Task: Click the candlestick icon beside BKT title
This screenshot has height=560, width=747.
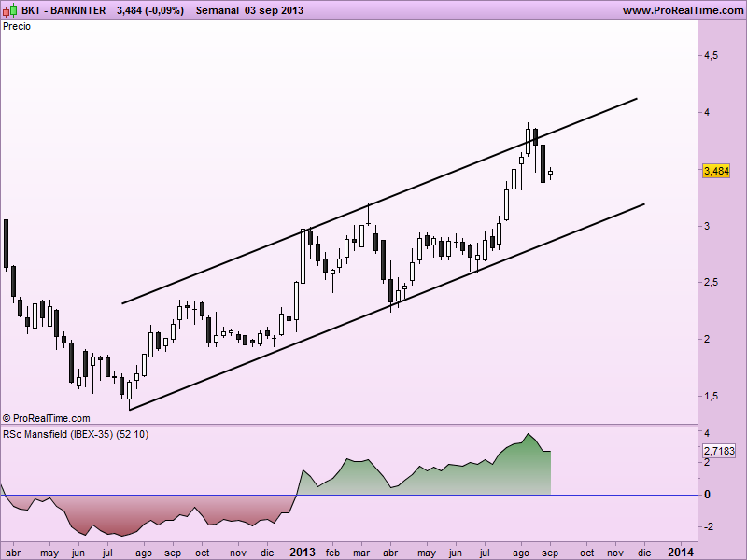Action: point(10,10)
